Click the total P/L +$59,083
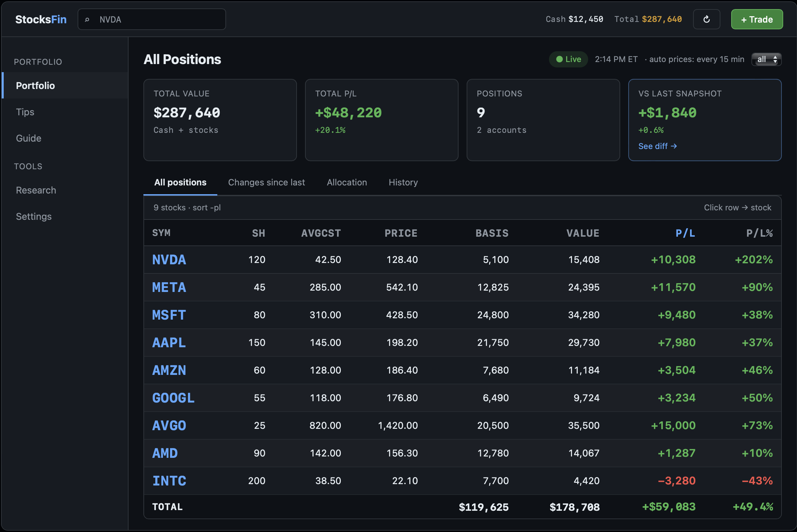The width and height of the screenshot is (797, 532). 669,507
